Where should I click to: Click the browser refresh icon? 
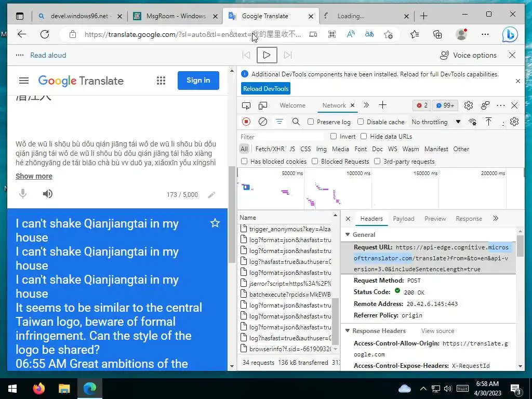45,34
